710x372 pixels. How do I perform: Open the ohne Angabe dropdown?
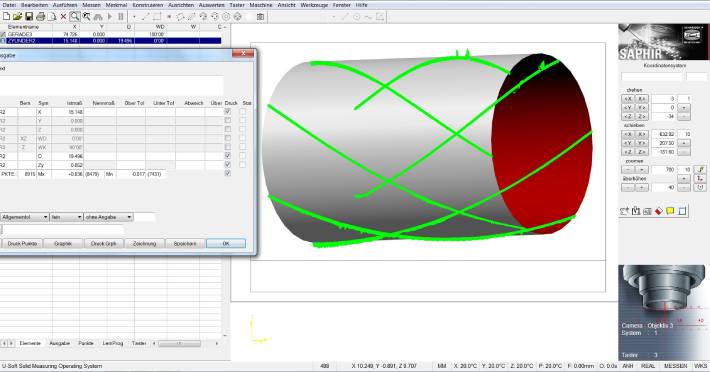[x=109, y=217]
